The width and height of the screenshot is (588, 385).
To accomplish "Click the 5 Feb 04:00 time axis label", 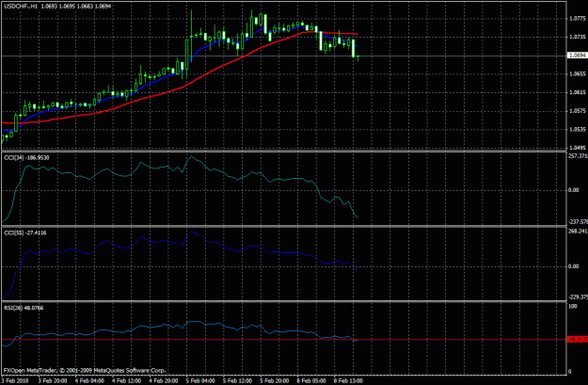I will pyautogui.click(x=200, y=381).
